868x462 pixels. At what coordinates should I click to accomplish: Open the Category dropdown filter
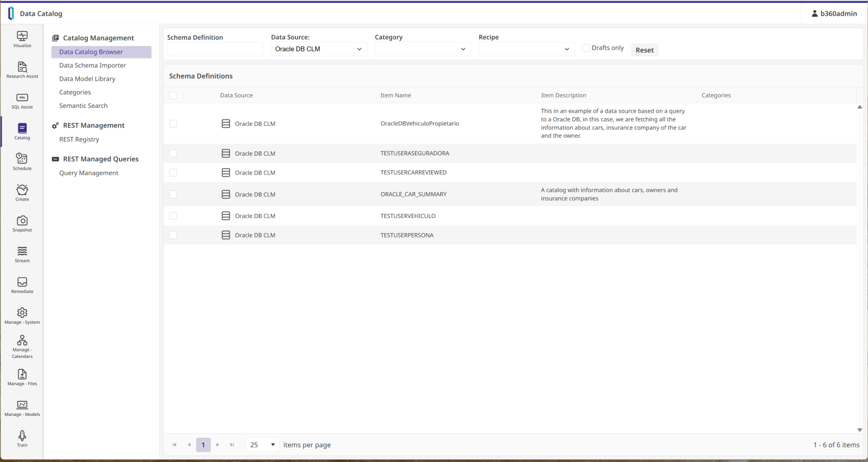(x=422, y=49)
